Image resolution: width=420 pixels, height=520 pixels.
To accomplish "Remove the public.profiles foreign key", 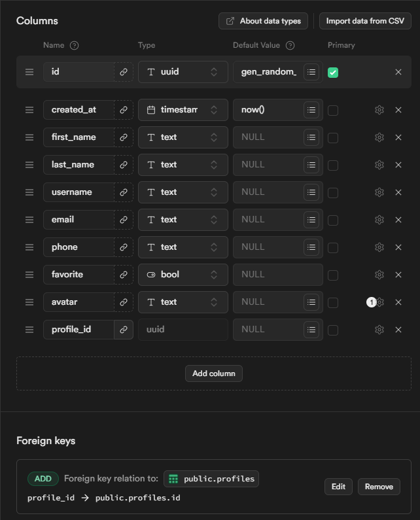I will click(x=379, y=487).
